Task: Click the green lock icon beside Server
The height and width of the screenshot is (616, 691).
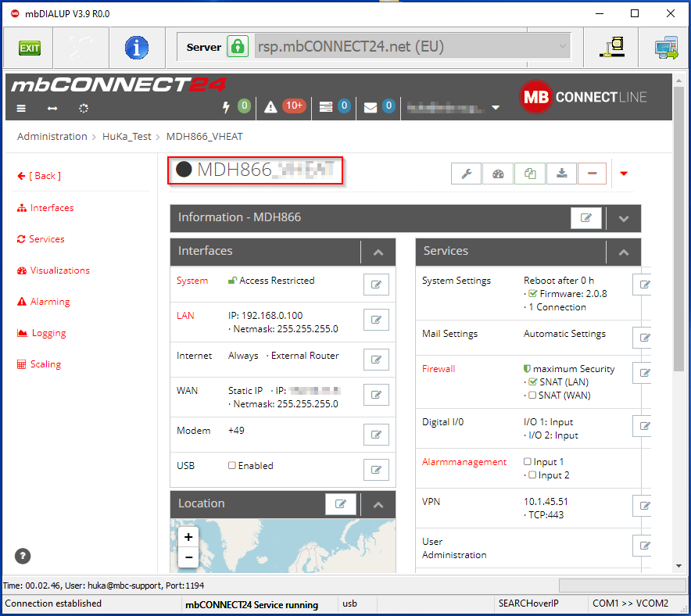Action: pyautogui.click(x=238, y=47)
